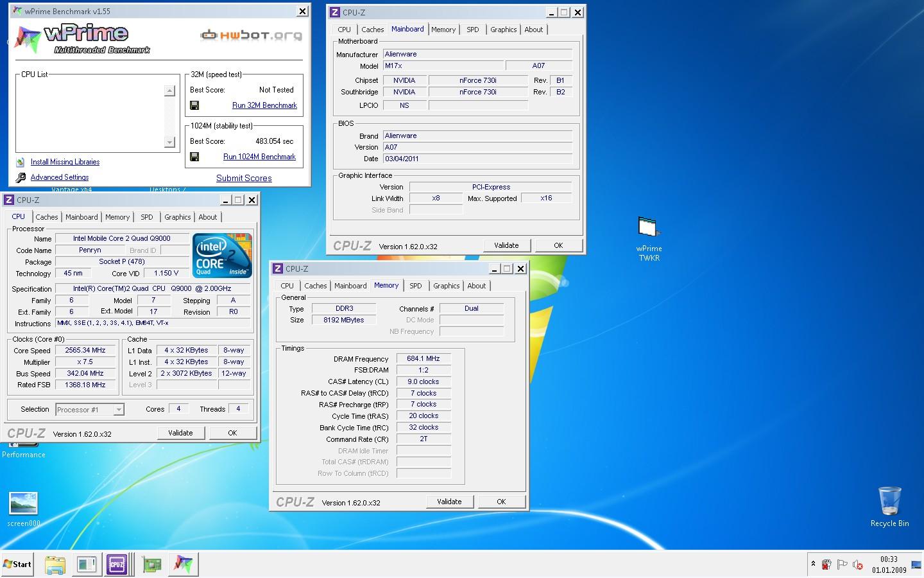Image resolution: width=924 pixels, height=578 pixels.
Task: Click OK in Mainboard window
Action: 558,245
